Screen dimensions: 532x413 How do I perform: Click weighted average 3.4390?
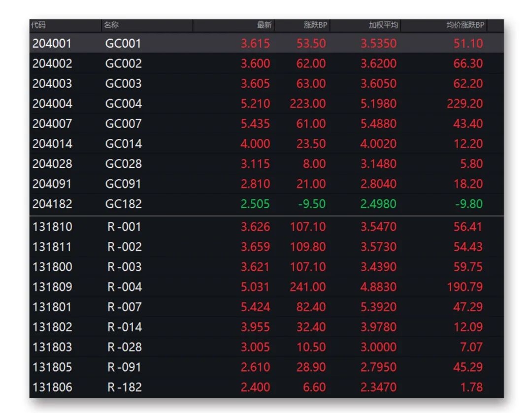point(378,267)
